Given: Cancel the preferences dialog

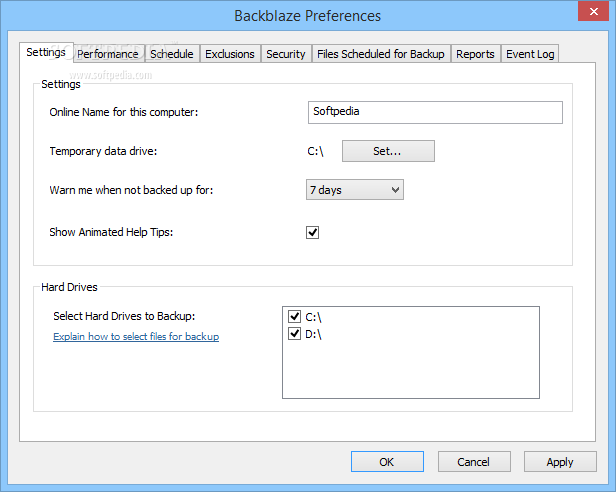Looking at the screenshot, I should pyautogui.click(x=474, y=462).
